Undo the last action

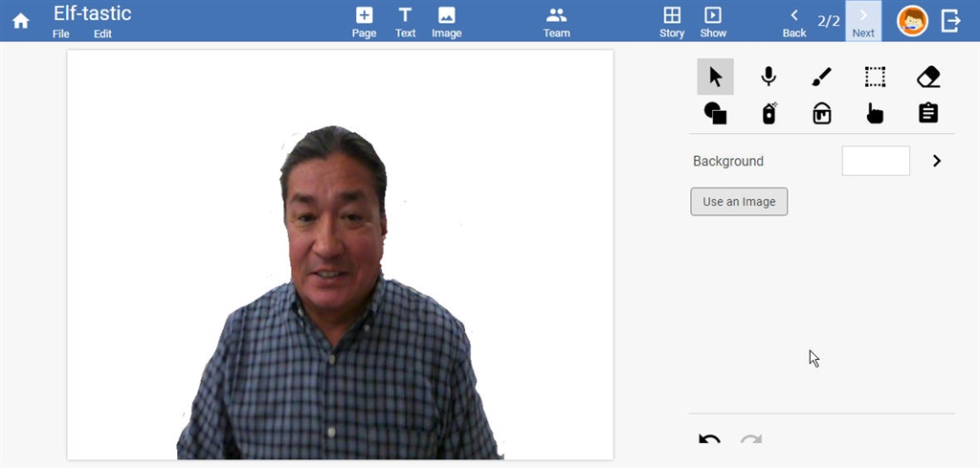[709, 438]
